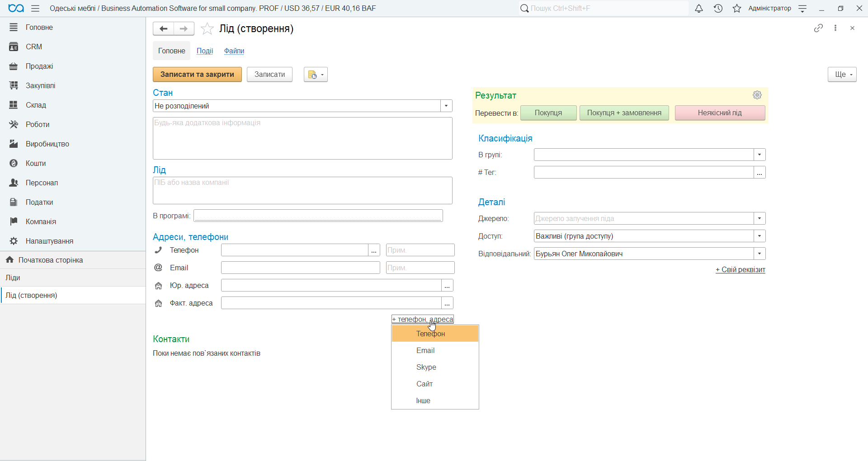The height and width of the screenshot is (461, 868).
Task: Open the CRM section
Action: tap(73, 47)
